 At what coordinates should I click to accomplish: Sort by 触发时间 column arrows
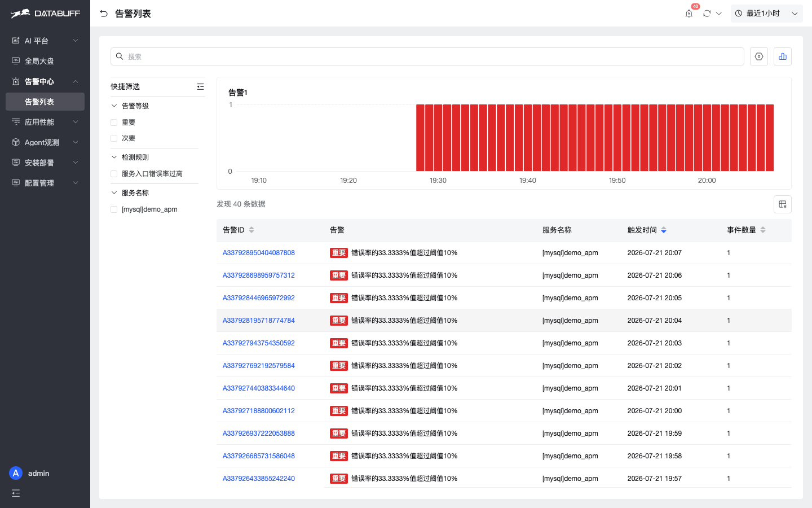[664, 230]
